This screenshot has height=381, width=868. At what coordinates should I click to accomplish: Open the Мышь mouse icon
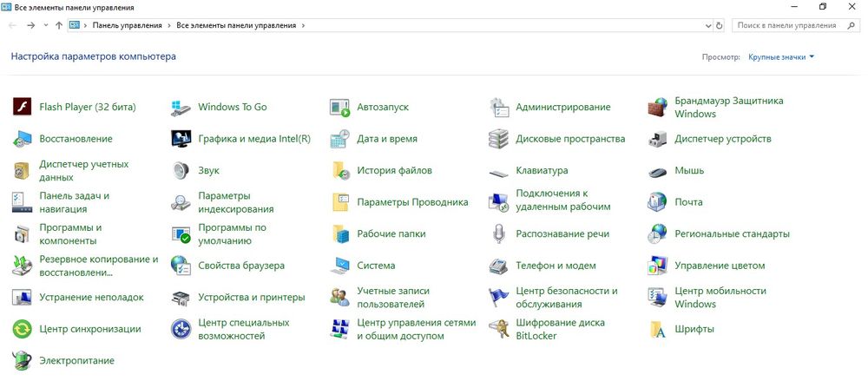pyautogui.click(x=658, y=171)
